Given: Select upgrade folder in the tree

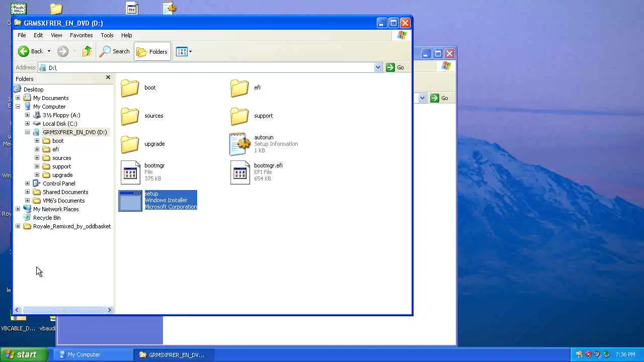Looking at the screenshot, I should pyautogui.click(x=62, y=175).
